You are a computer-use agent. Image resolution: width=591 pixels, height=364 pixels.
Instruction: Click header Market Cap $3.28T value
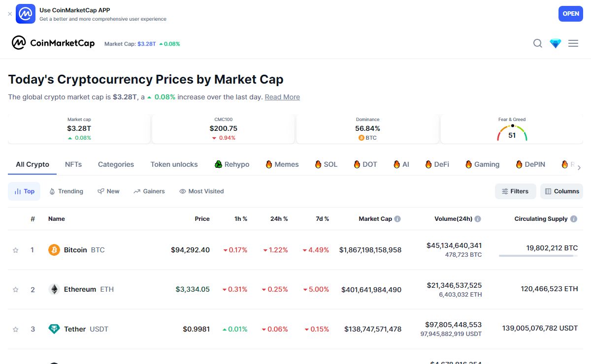click(147, 44)
